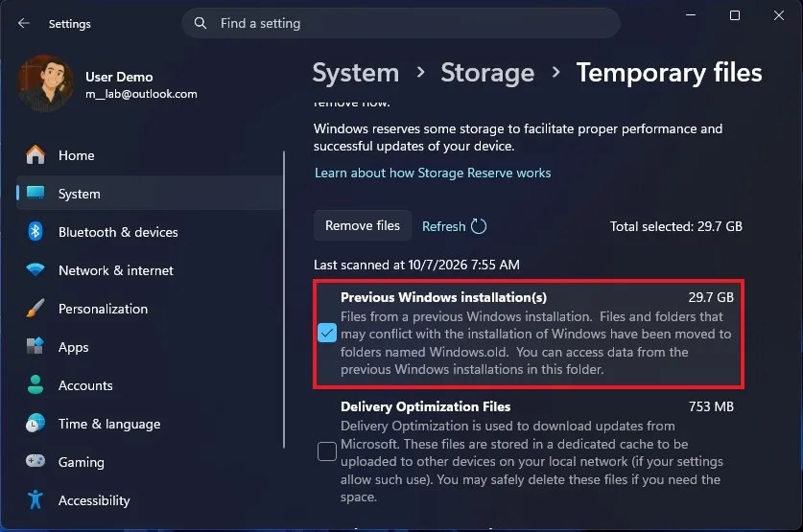The height and width of the screenshot is (532, 803).
Task: Click the Refresh link
Action: [443, 226]
